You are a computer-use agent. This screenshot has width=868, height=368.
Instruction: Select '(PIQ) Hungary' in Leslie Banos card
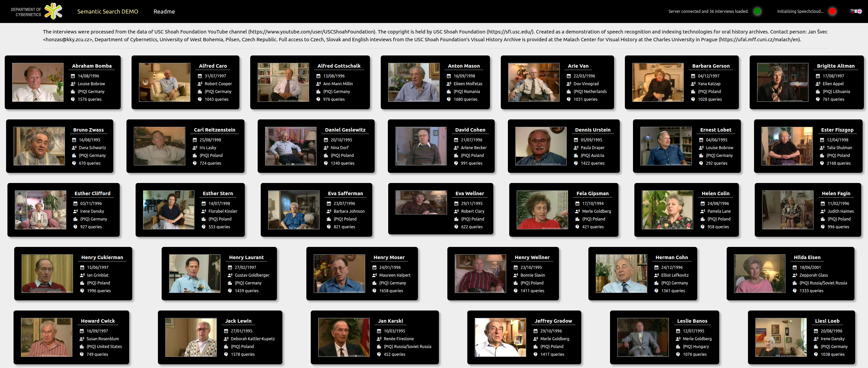(696, 347)
